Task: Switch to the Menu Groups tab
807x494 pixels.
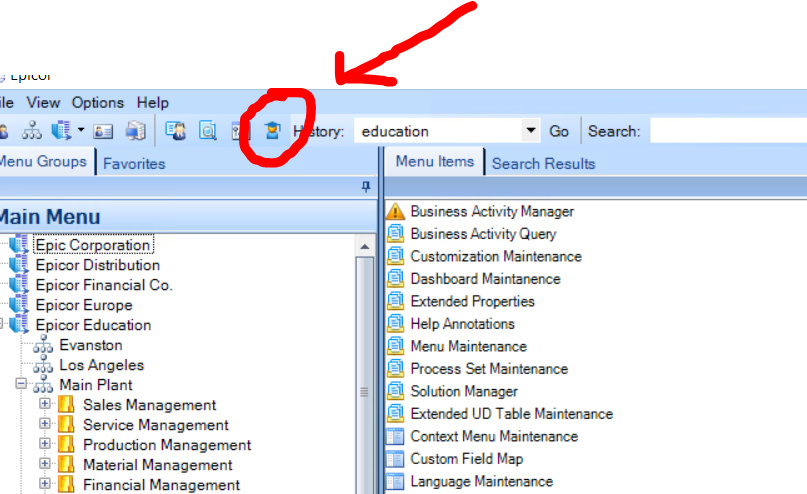Action: tap(43, 161)
